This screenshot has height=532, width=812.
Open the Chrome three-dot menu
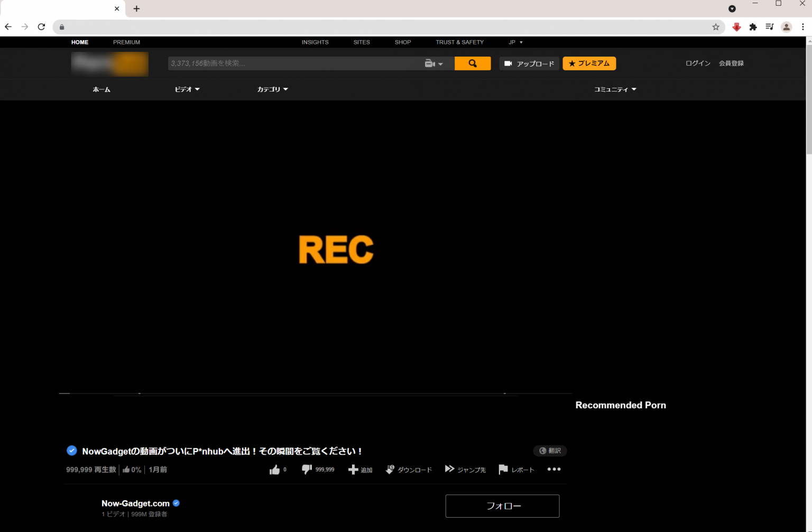[802, 27]
